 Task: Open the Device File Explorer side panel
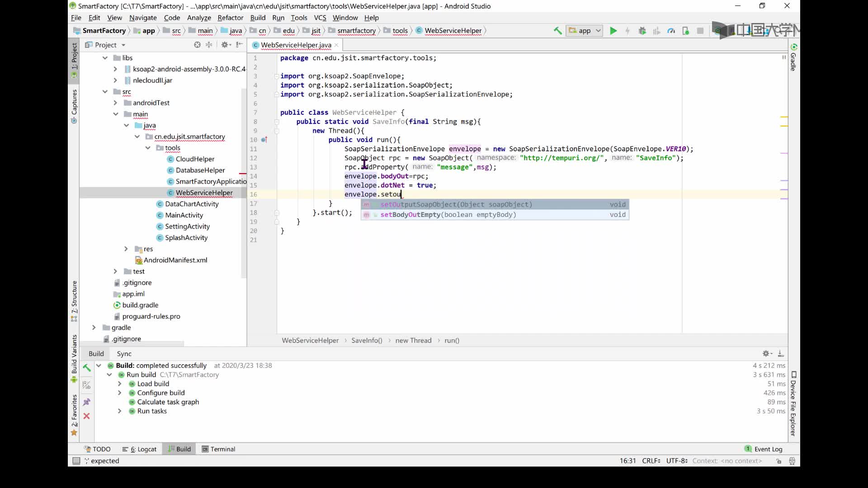(x=793, y=404)
